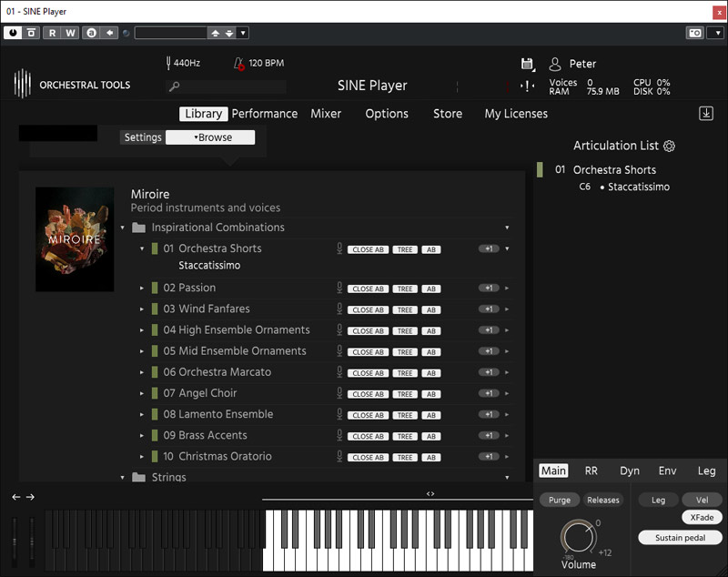Expand the 03 Wind Fanfares instrument

pyautogui.click(x=142, y=309)
